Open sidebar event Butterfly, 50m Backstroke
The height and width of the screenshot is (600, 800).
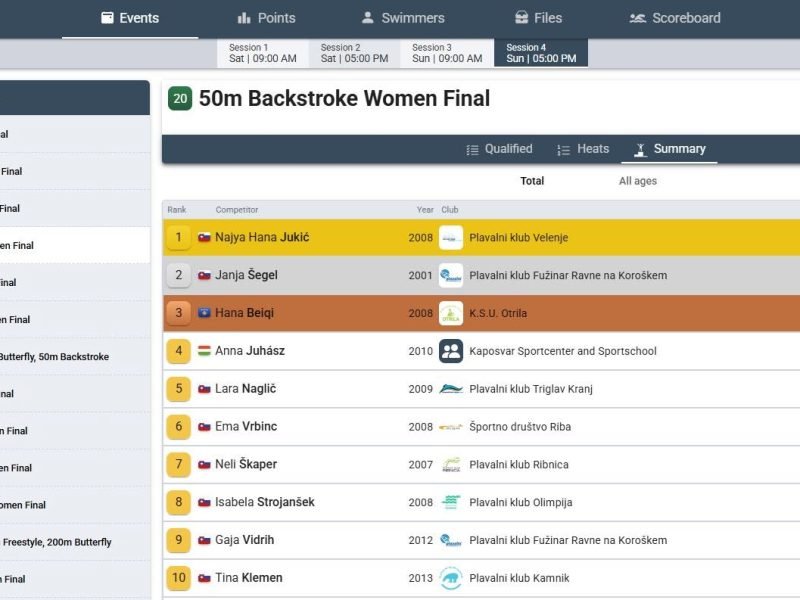point(54,357)
